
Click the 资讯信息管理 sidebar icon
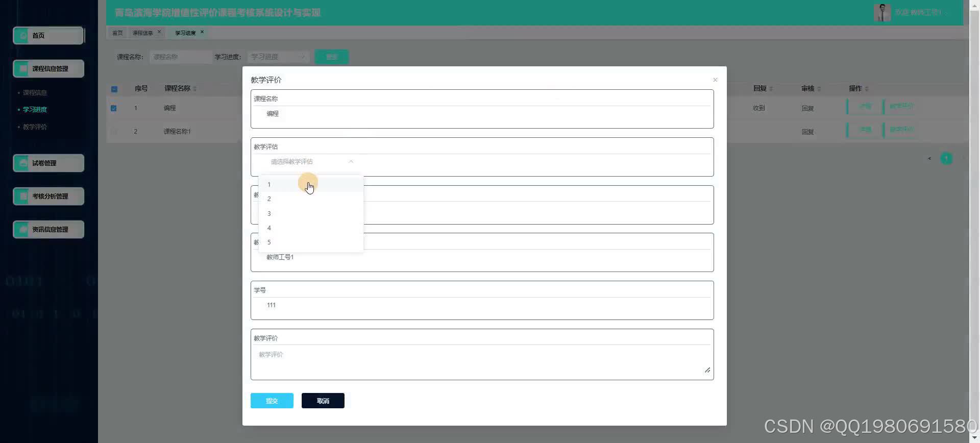pyautogui.click(x=22, y=229)
